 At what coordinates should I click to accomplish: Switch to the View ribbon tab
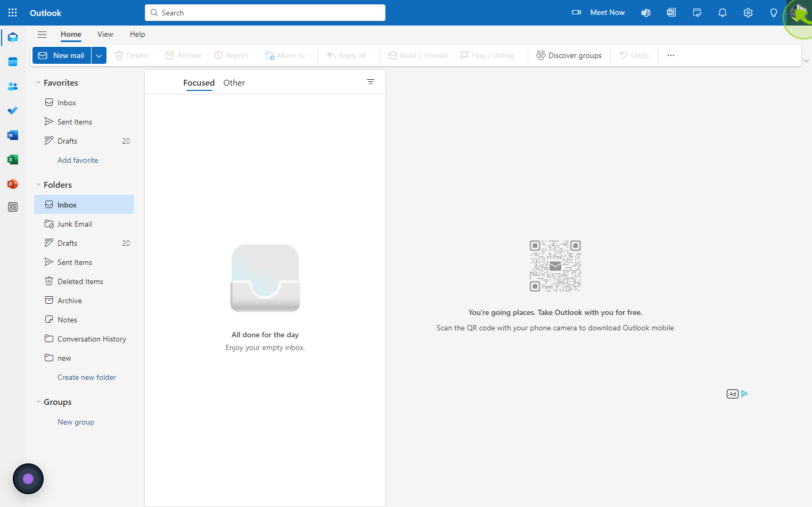[x=105, y=34]
